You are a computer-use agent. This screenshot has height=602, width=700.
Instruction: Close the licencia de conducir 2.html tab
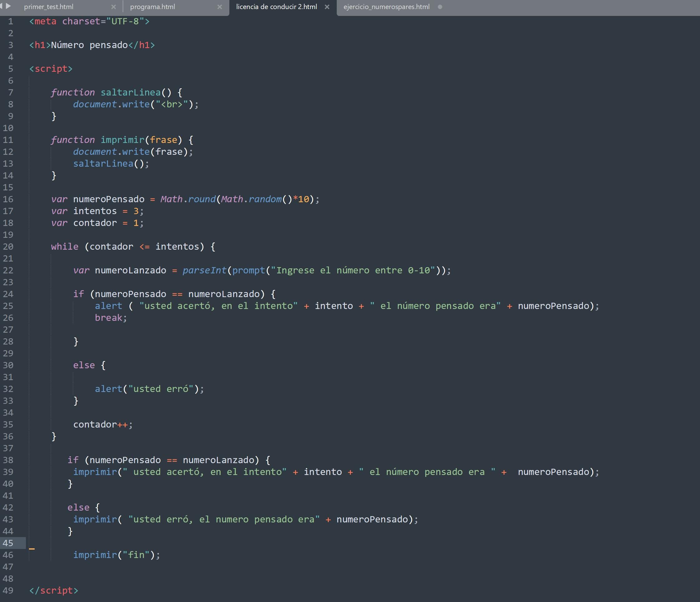pyautogui.click(x=327, y=7)
